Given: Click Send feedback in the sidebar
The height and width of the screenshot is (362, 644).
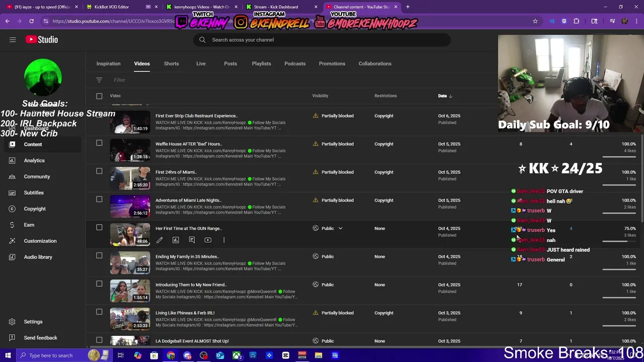Looking at the screenshot, I should [40, 338].
